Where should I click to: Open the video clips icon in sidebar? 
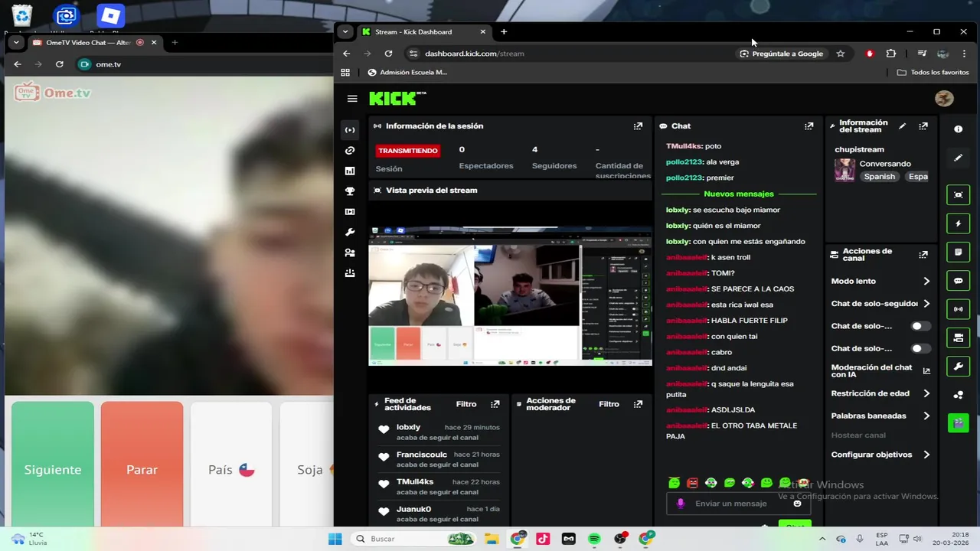[x=350, y=212]
